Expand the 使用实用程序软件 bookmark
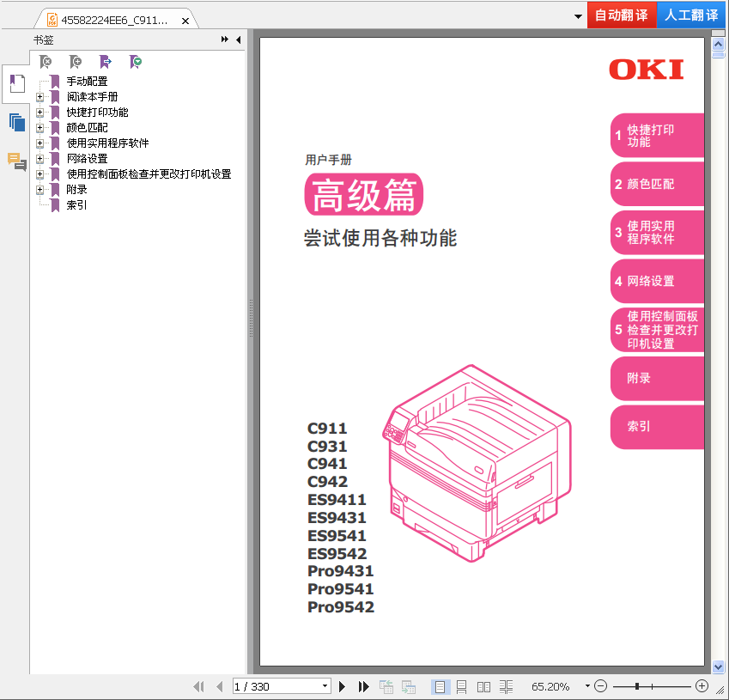This screenshot has width=729, height=700. (x=40, y=143)
